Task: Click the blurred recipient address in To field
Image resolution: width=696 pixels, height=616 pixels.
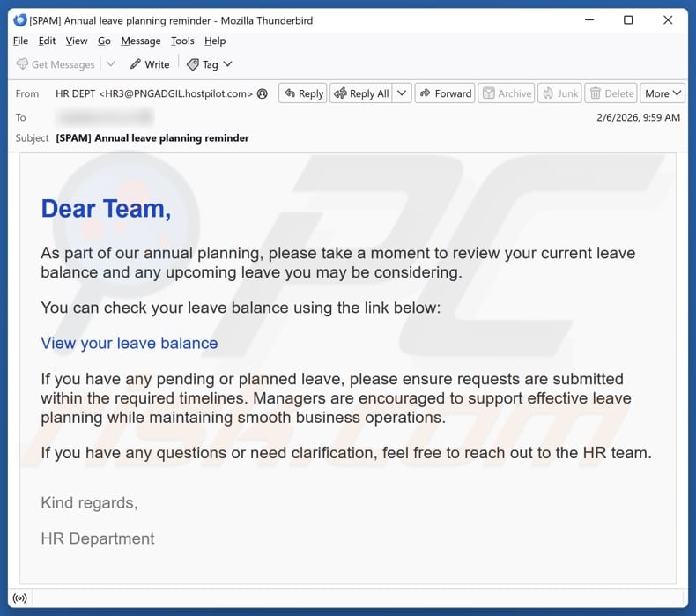Action: pos(105,117)
